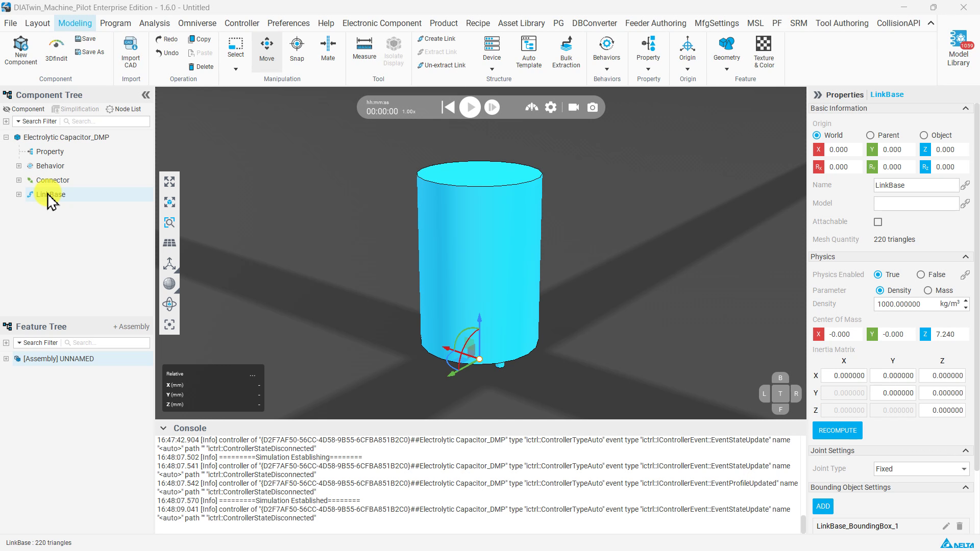The height and width of the screenshot is (551, 980).
Task: Save the component using Save
Action: point(85,39)
